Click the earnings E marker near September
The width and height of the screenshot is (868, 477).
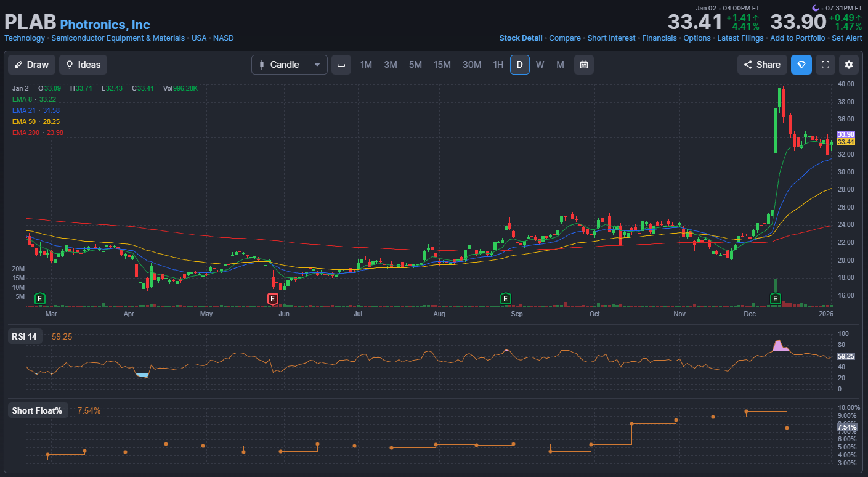505,299
